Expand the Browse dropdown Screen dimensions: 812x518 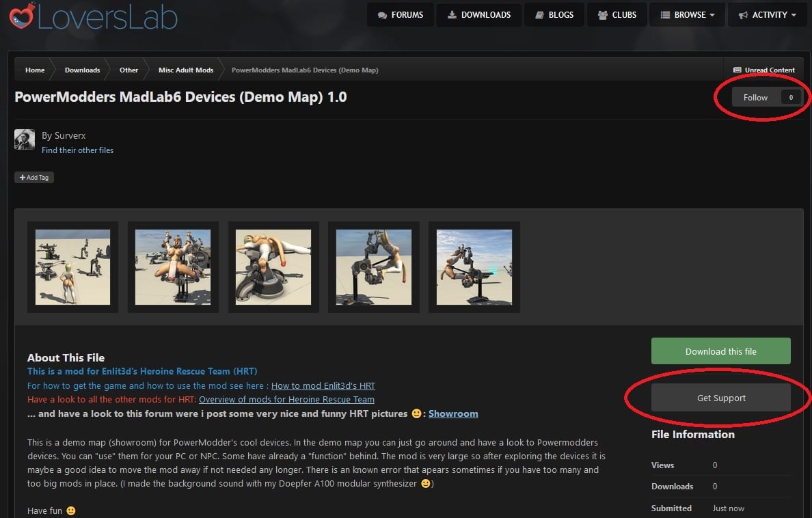[x=687, y=14]
